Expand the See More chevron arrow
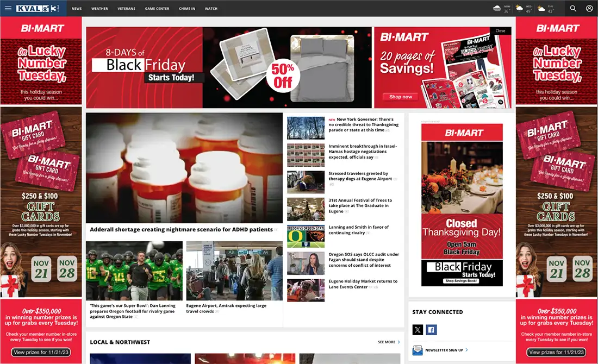This screenshot has width=598, height=364. click(x=399, y=342)
